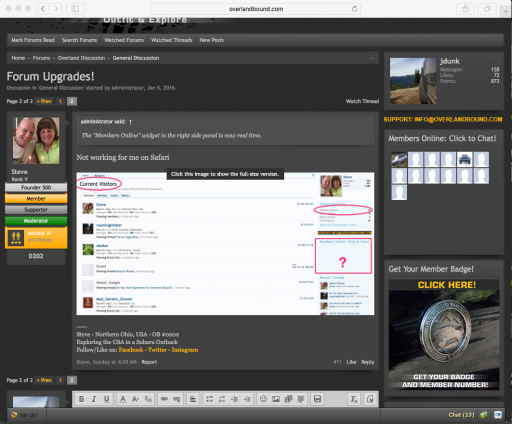Image resolution: width=512 pixels, height=424 pixels.
Task: Go forward with Safari's forward arrow
Action: [x=56, y=9]
